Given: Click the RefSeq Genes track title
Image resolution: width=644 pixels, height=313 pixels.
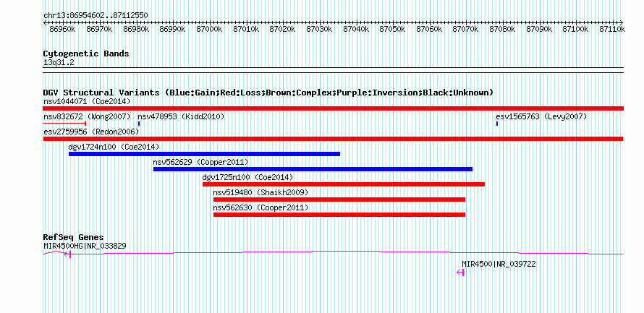Looking at the screenshot, I should (73, 238).
